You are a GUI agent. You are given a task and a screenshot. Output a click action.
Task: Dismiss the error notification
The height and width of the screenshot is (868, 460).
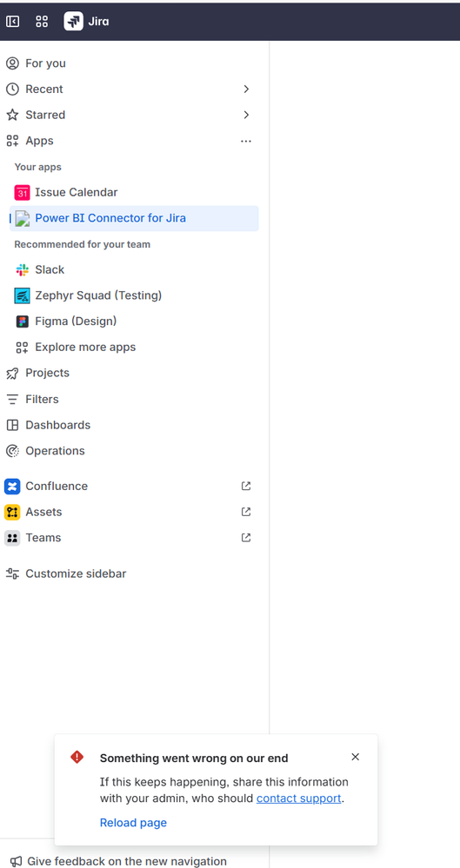point(356,757)
